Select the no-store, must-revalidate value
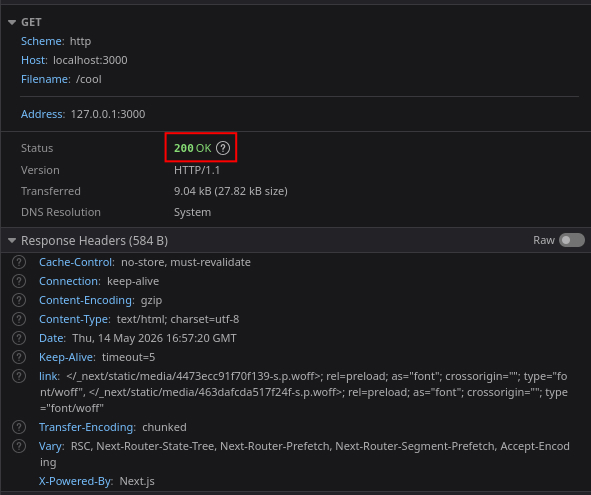Viewport: 591px width, 495px height. [x=186, y=262]
